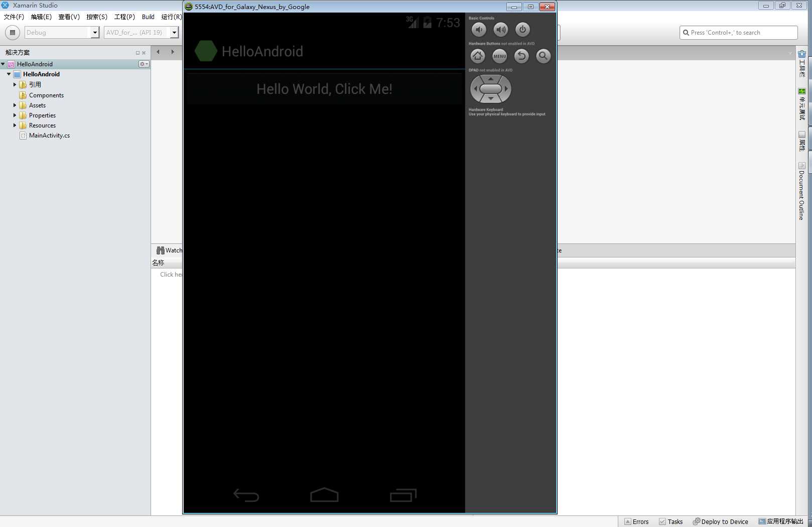
Task: Click the emulator hardware Search button
Action: 543,56
